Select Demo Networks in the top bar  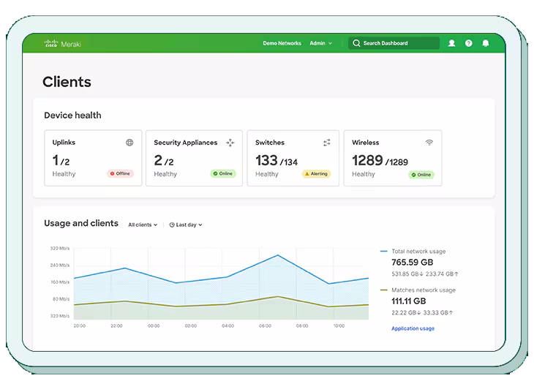282,43
